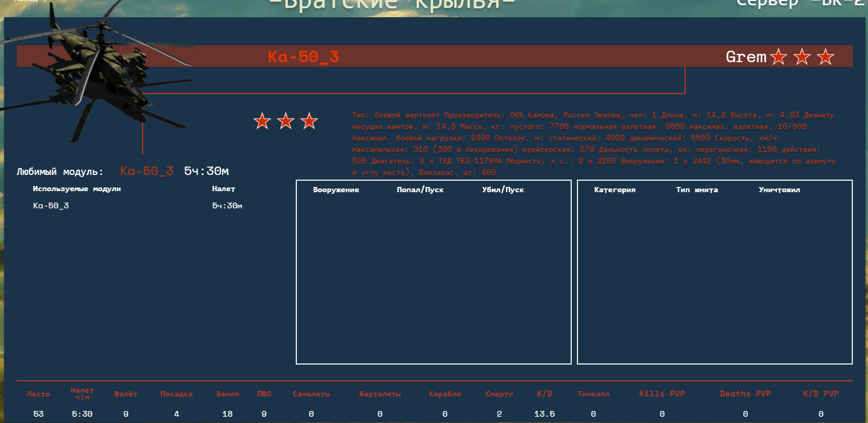868x423 pixels.
Task: Click the 5ч:30м value in the modules row
Action: 227,206
